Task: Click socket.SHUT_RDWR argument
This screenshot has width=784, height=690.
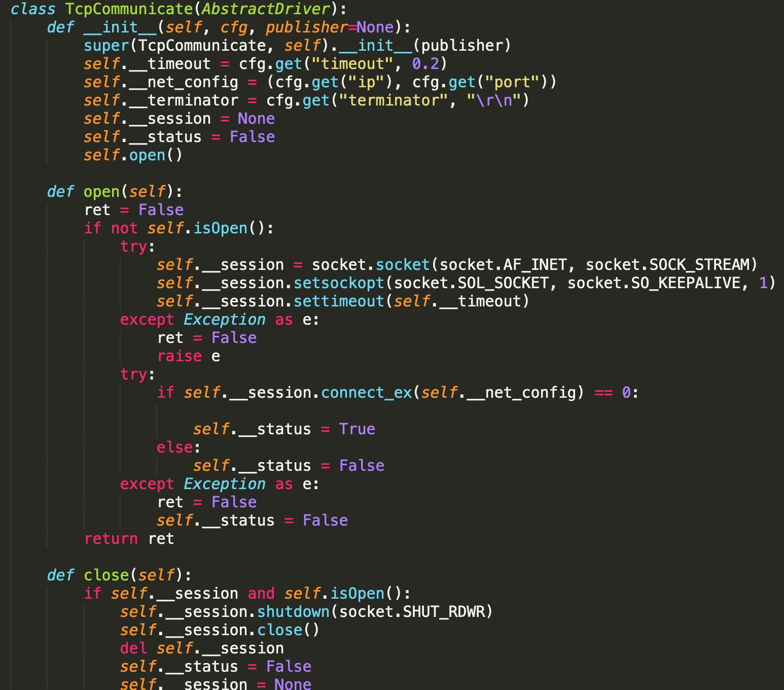Action: click(x=412, y=612)
